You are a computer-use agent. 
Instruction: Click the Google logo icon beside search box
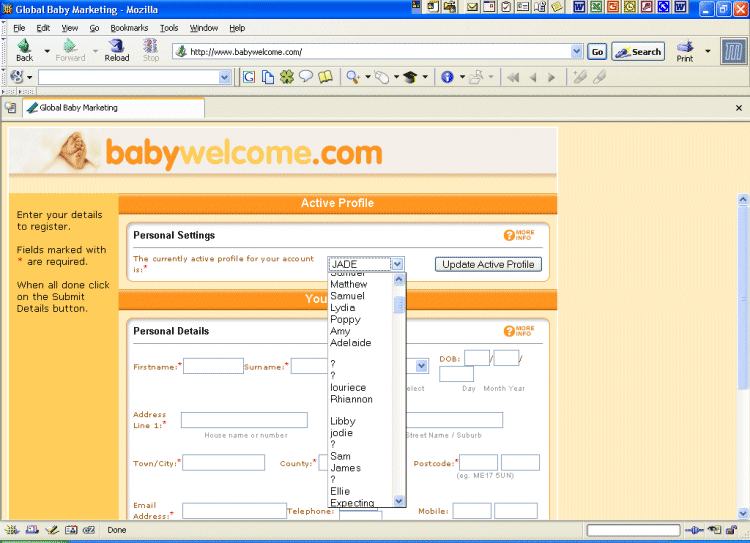click(x=17, y=77)
